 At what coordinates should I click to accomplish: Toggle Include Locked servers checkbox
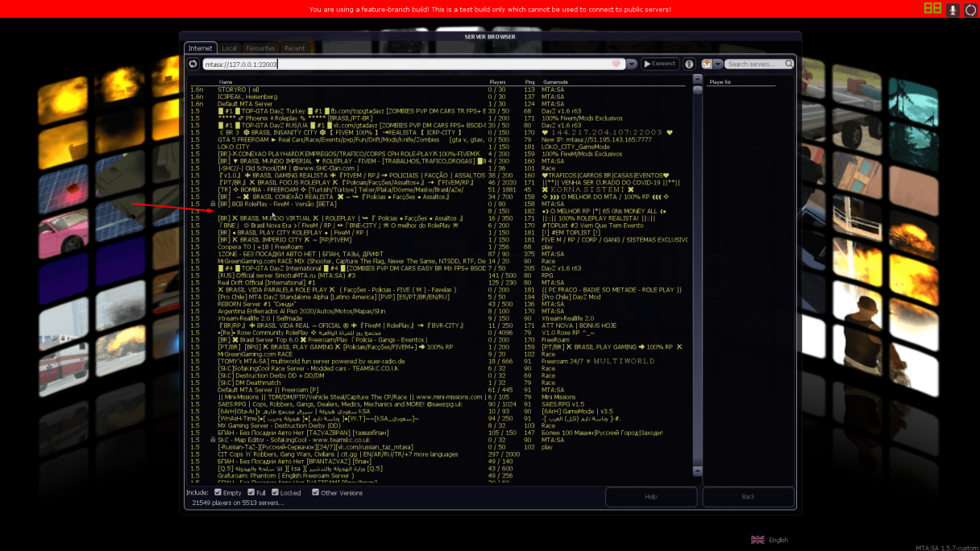[x=275, y=492]
